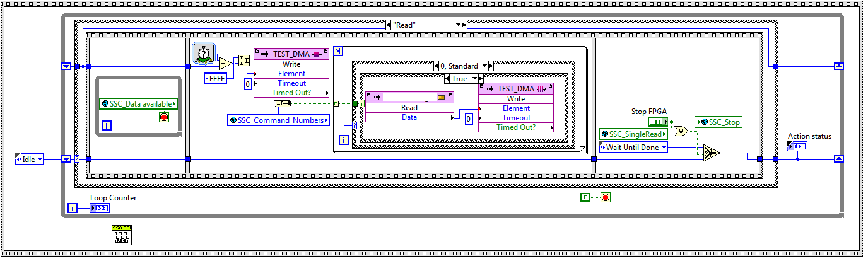Toggle the False boolean constant
The width and height of the screenshot is (868, 261).
click(585, 198)
